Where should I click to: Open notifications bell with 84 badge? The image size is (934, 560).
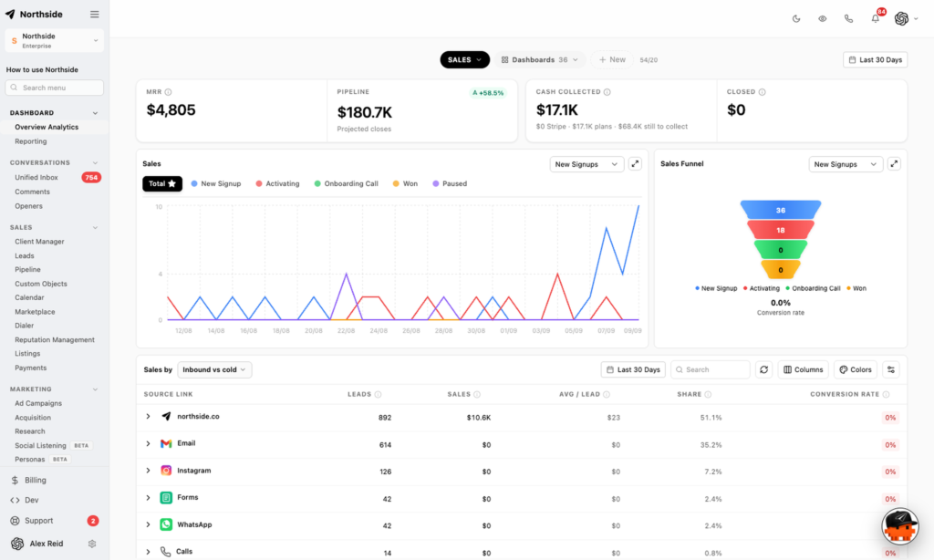click(x=876, y=18)
